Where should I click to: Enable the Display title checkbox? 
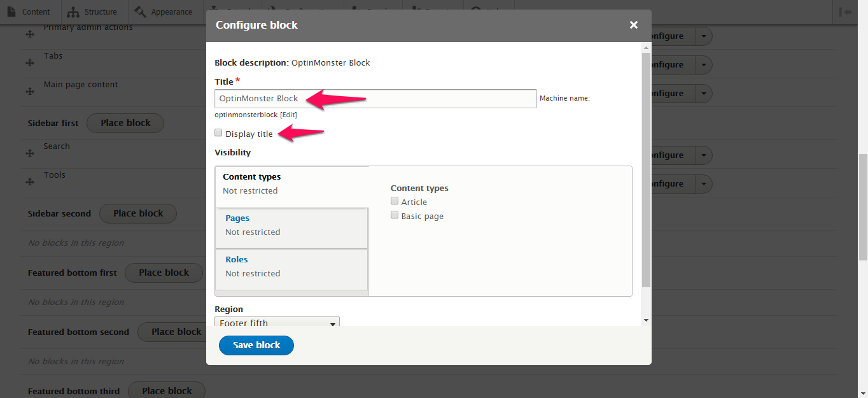pos(218,133)
